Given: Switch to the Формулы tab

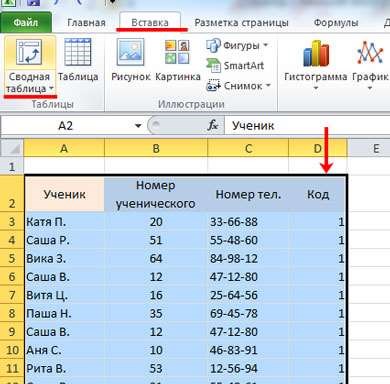Looking at the screenshot, I should click(x=336, y=23).
